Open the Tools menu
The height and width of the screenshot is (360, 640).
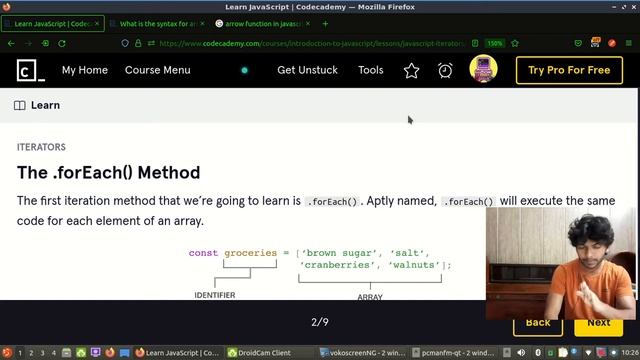click(371, 70)
